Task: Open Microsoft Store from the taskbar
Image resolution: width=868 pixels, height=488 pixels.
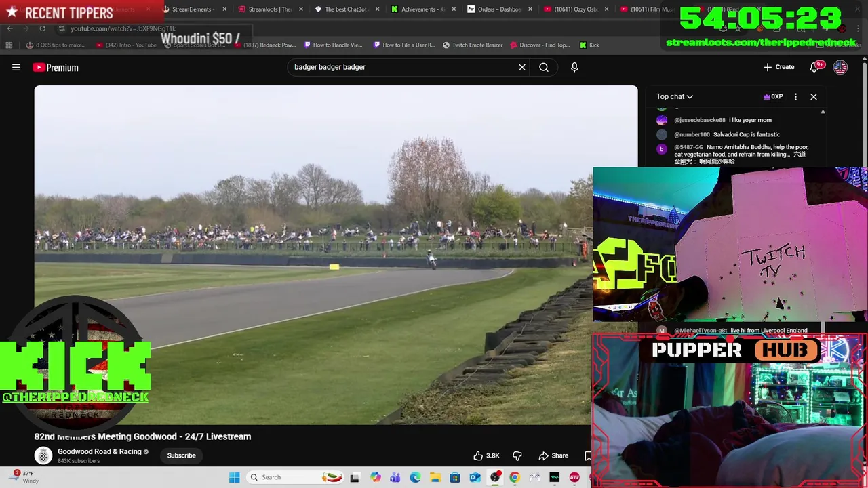Action: 455,477
